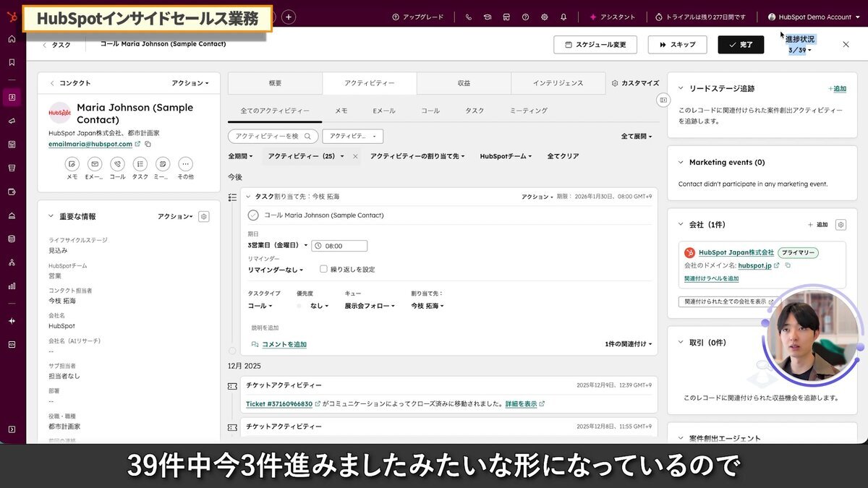Open the メモ (note) creation icon

coord(72,164)
